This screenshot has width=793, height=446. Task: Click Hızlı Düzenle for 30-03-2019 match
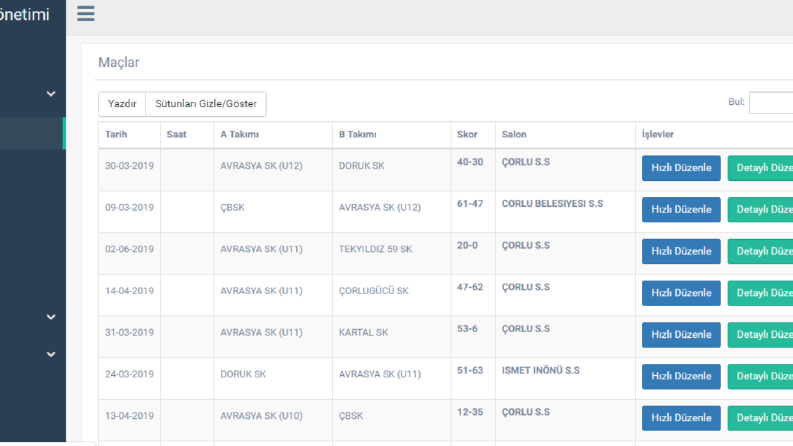coord(681,168)
